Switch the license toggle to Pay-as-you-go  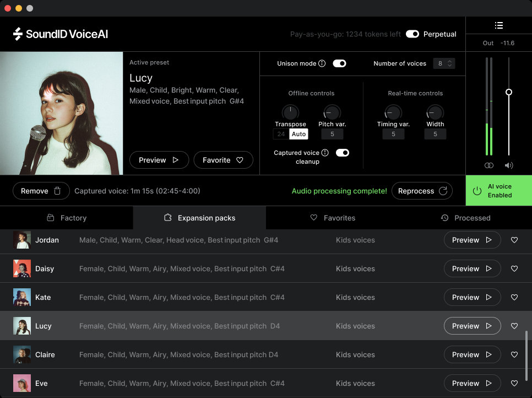pyautogui.click(x=412, y=34)
